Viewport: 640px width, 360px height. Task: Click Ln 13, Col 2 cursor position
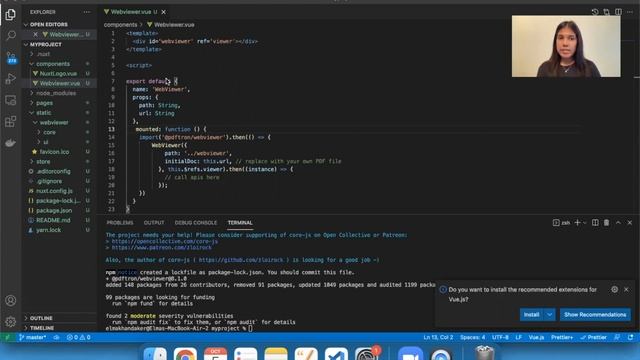[438, 338]
